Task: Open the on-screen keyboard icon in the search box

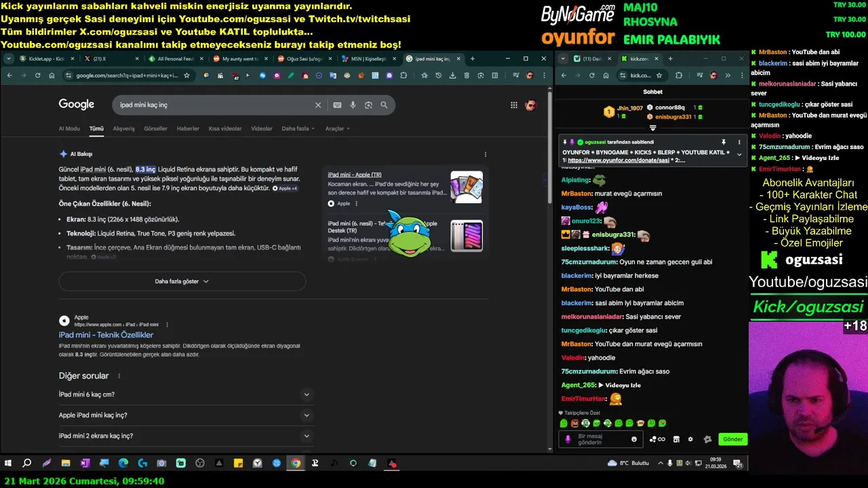Action: point(337,105)
